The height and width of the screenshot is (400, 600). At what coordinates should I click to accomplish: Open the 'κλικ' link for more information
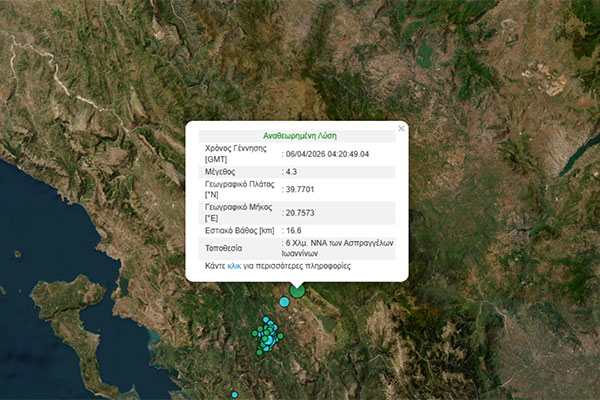pos(235,267)
